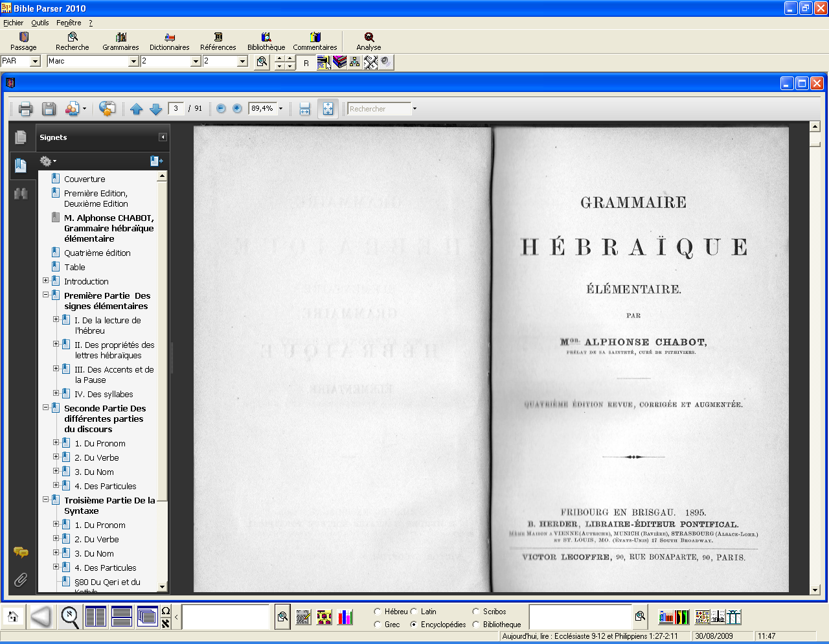Select the Encyclopédies radio button
Image resolution: width=829 pixels, height=644 pixels.
tap(413, 625)
